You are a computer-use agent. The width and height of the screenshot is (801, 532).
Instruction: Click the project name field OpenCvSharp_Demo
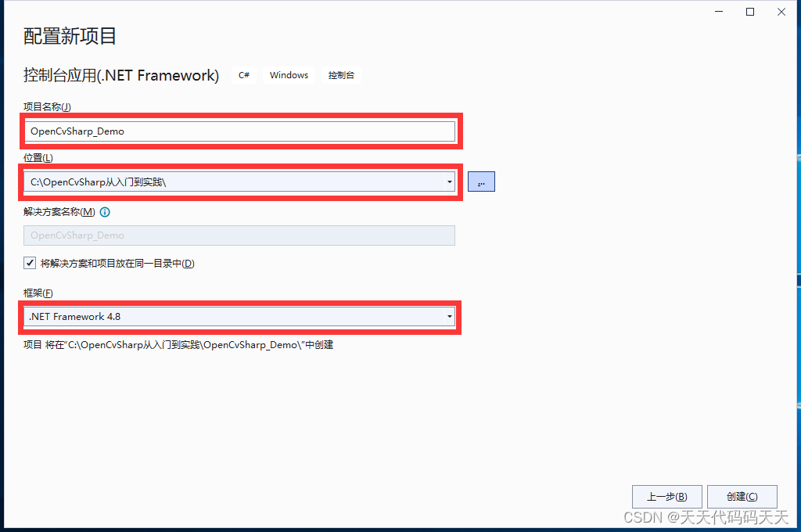(239, 131)
